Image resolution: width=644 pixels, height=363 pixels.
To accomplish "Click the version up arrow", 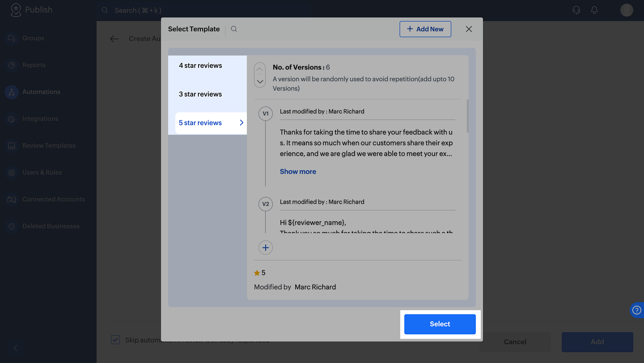I will (x=260, y=69).
